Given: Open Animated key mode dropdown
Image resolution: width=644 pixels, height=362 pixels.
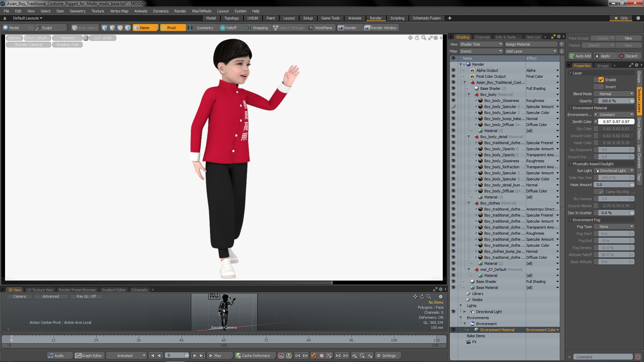Looking at the screenshot, I should pos(126,356).
